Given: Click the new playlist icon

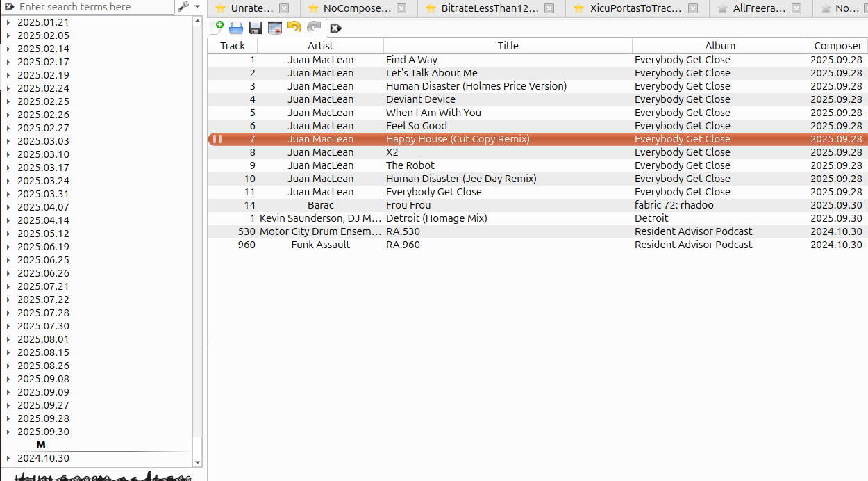Looking at the screenshot, I should [x=217, y=28].
